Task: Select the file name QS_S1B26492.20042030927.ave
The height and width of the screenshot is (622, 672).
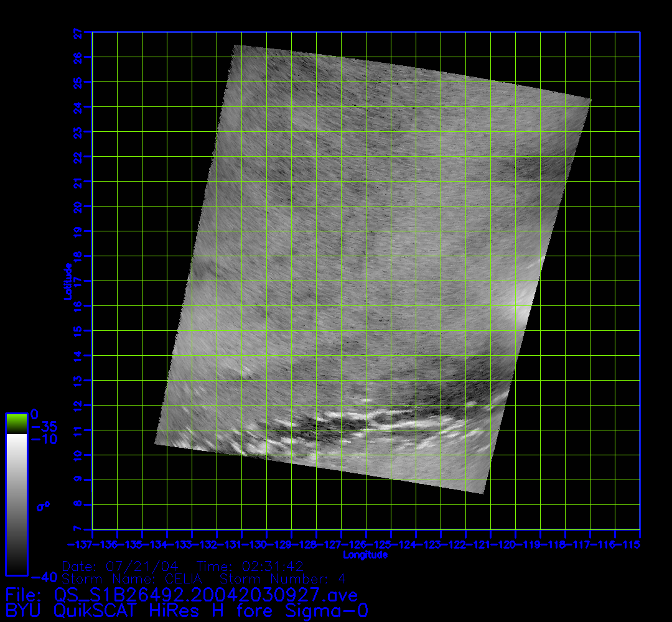Action: 207,595
